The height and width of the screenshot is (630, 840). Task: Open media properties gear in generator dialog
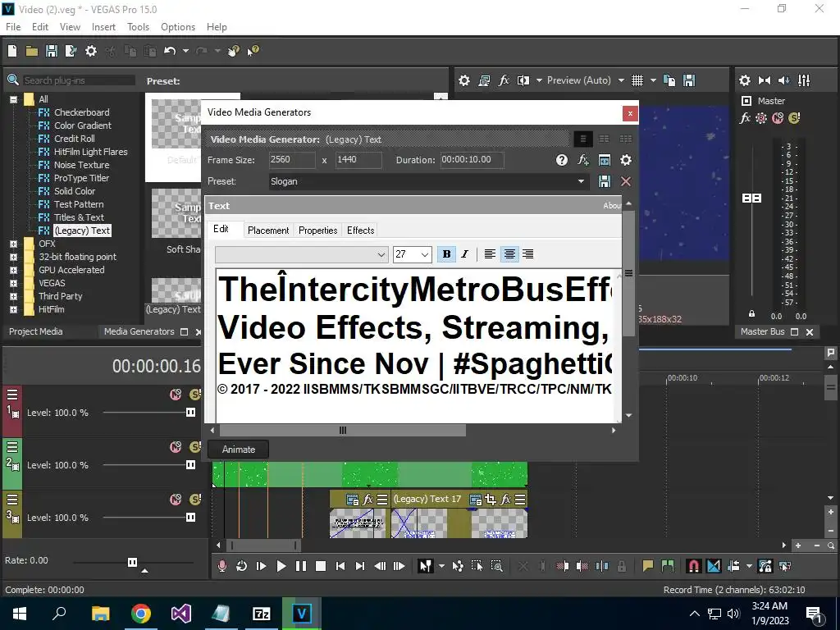coord(625,160)
